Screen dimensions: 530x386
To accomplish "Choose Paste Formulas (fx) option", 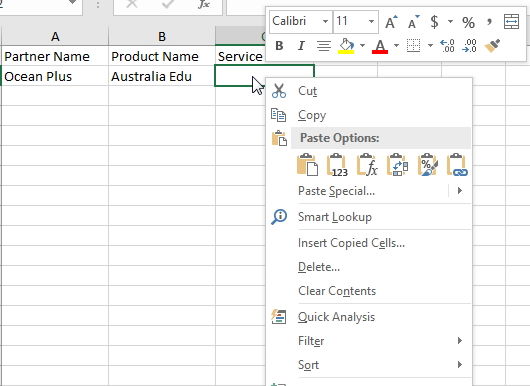I will click(x=367, y=165).
